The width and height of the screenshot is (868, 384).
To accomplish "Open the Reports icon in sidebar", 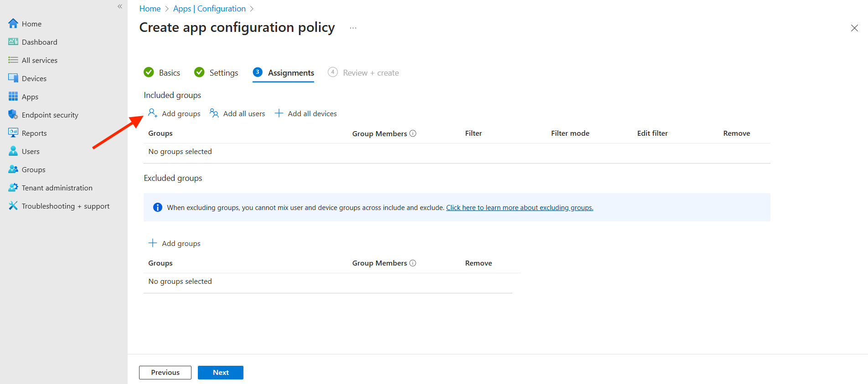I will coord(13,133).
